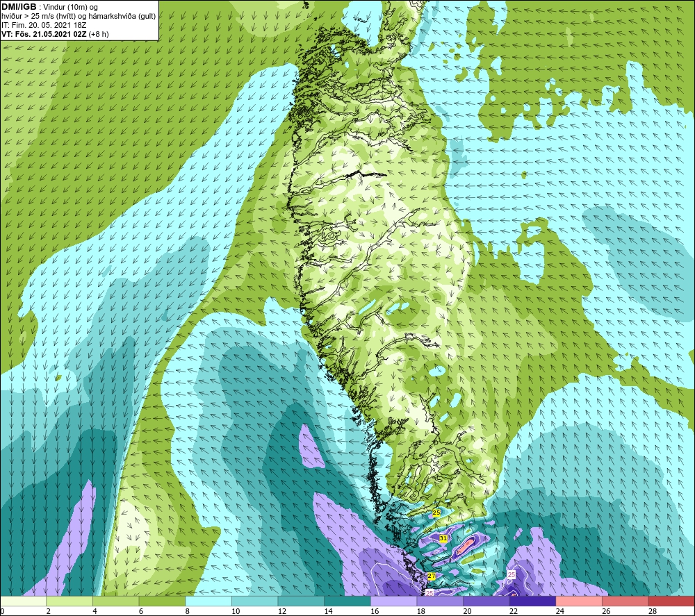Click the 8–10 m/s pale cyan legend swatch
Image resolution: width=695 pixels, height=616 pixels.
[208, 601]
